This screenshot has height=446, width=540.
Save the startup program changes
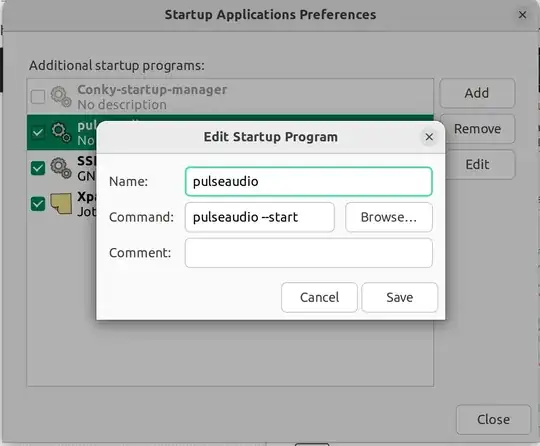click(x=399, y=298)
